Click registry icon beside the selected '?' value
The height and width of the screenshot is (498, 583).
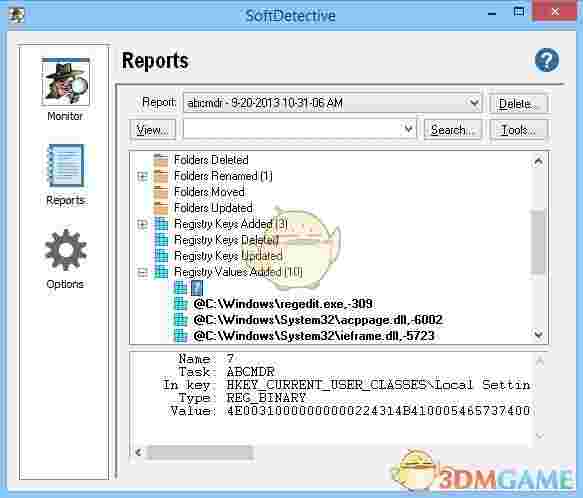point(181,288)
